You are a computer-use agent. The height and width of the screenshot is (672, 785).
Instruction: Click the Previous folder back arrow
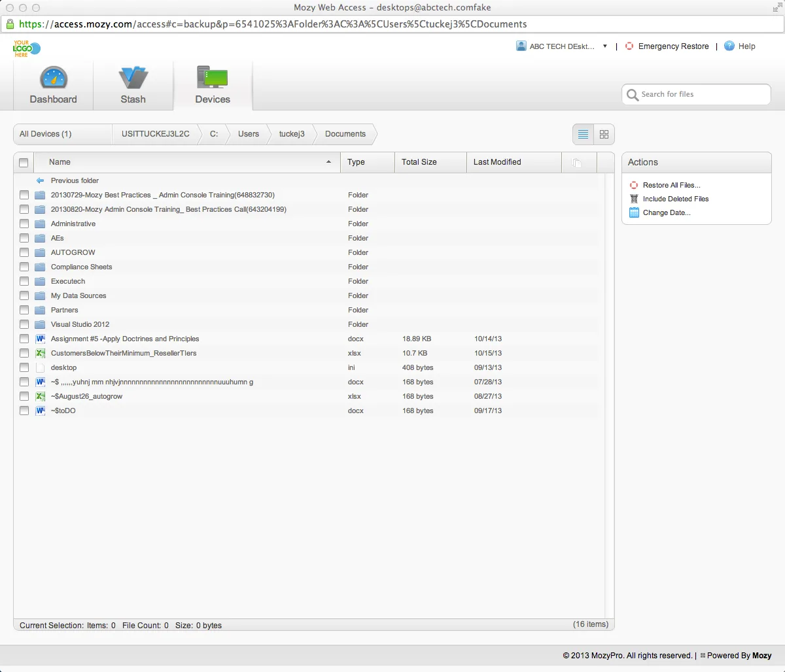coord(41,180)
